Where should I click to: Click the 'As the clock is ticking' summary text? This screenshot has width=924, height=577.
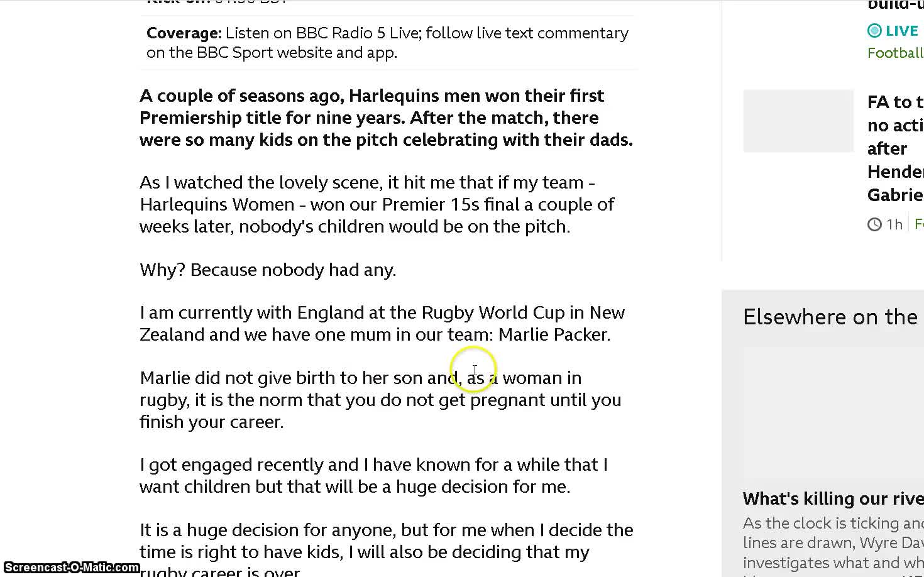833,542
